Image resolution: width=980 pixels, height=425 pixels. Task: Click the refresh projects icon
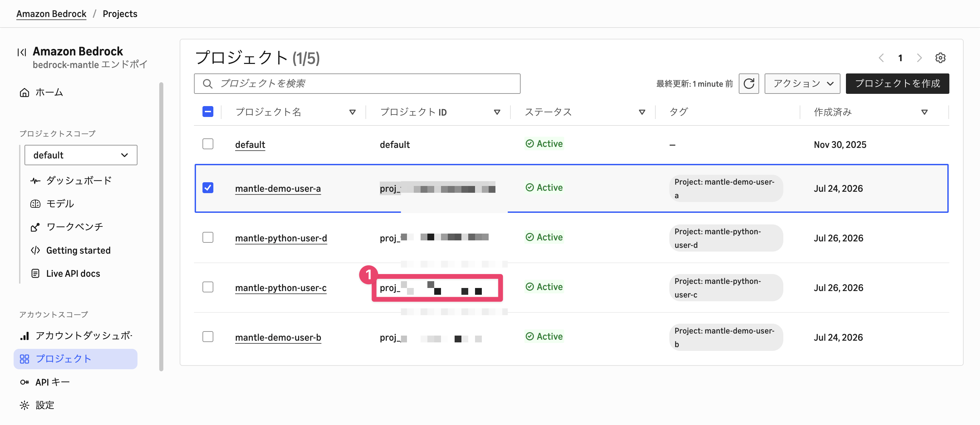tap(748, 84)
